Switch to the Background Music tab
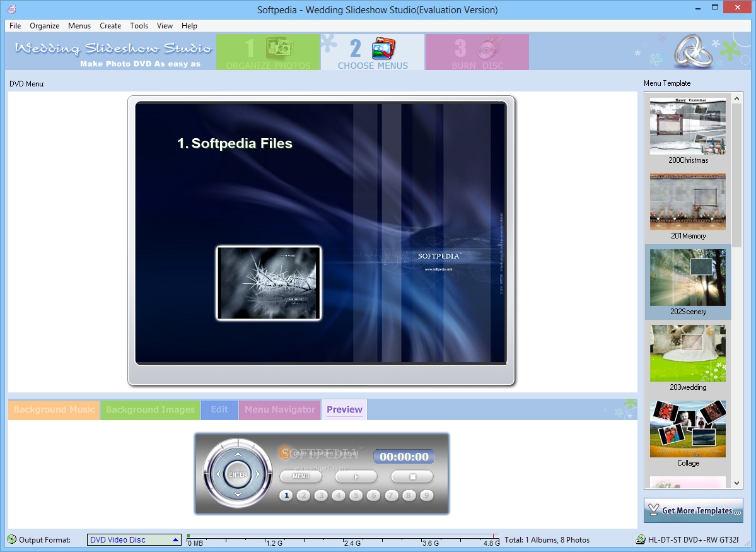The width and height of the screenshot is (756, 552). coord(54,409)
